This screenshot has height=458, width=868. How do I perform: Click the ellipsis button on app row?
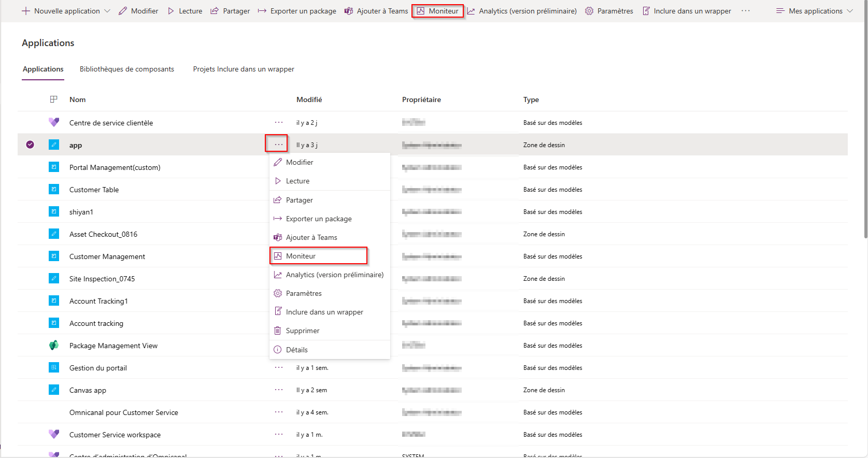(x=279, y=145)
